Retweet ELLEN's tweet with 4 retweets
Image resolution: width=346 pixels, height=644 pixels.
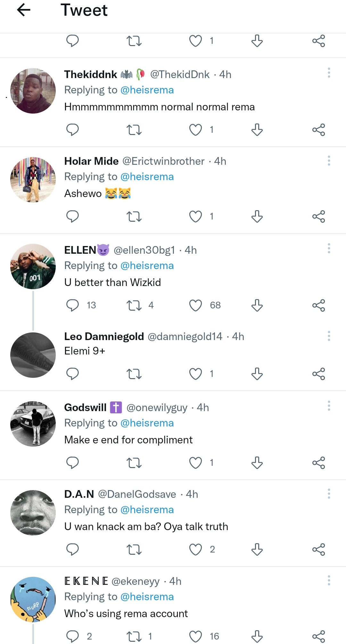pyautogui.click(x=134, y=305)
